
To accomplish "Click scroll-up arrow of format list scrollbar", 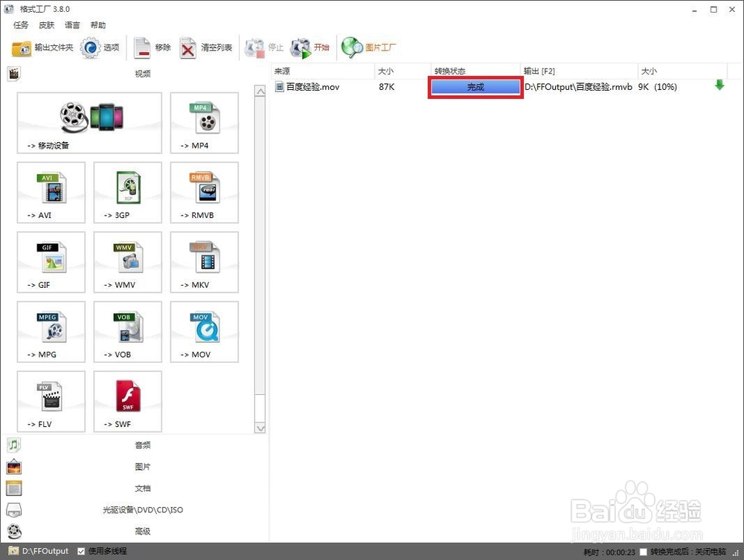I will click(x=260, y=91).
